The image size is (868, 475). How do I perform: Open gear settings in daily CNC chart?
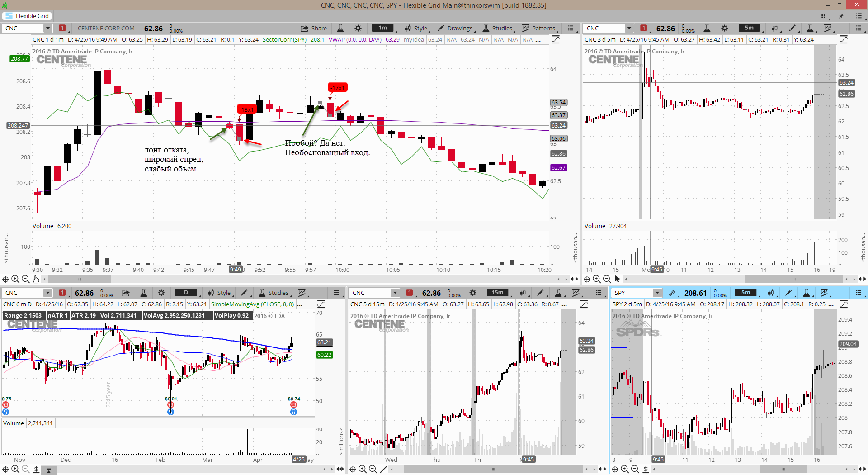point(161,293)
